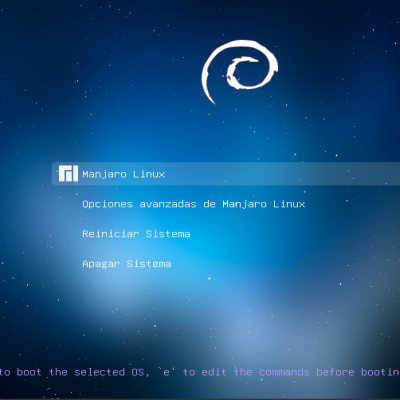The image size is (400, 400).
Task: Click the word 'Reiniciar' in the third entry
Action: pyautogui.click(x=111, y=234)
